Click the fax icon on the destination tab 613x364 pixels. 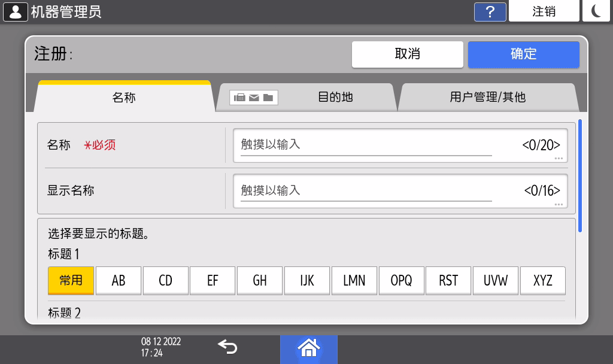(x=240, y=97)
